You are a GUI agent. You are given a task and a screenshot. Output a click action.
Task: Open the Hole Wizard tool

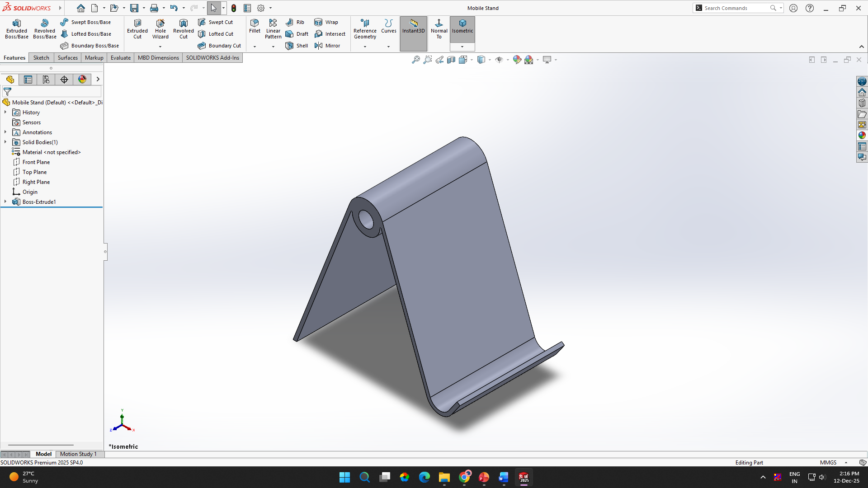160,29
